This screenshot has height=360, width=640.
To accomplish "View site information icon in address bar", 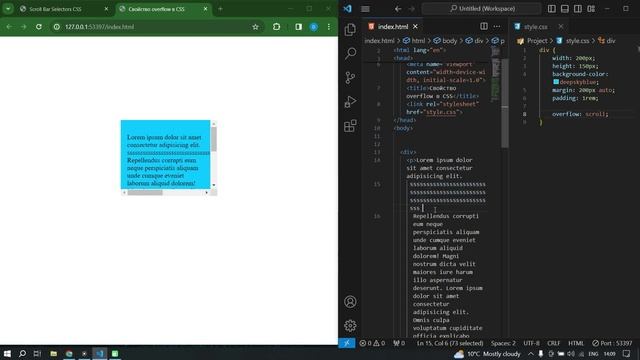I will pos(57,27).
